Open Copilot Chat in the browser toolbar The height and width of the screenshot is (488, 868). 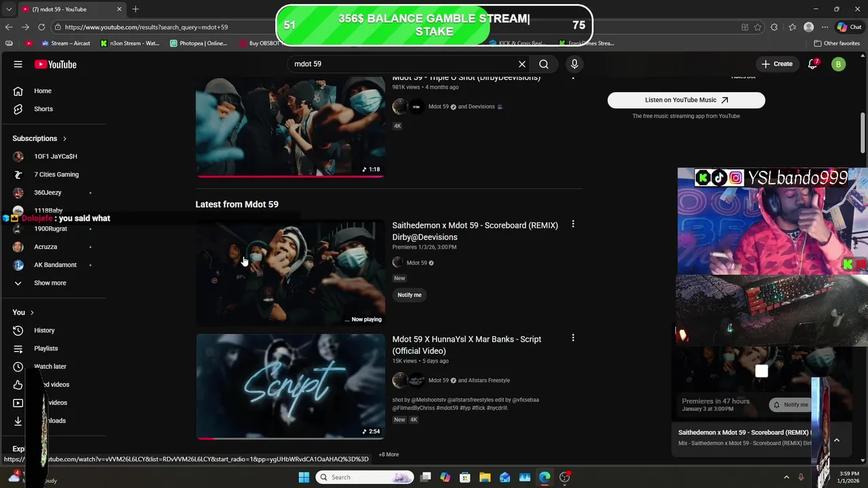[x=849, y=27]
